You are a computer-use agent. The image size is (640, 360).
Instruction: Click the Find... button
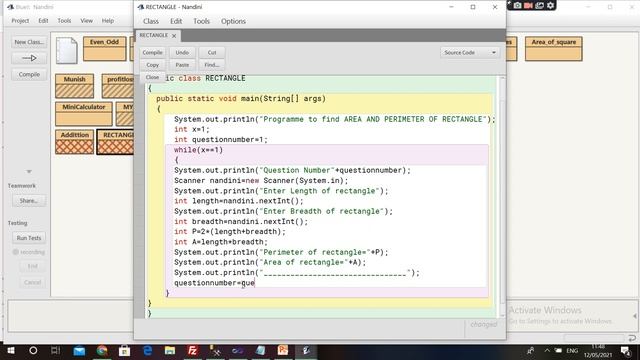[212, 65]
